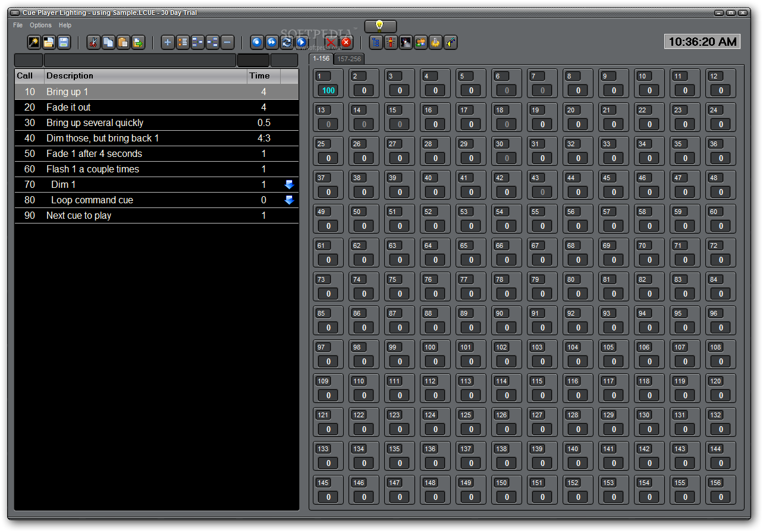Switch to the 157-256 channel tab
Image resolution: width=763 pixels, height=532 pixels.
(x=349, y=59)
